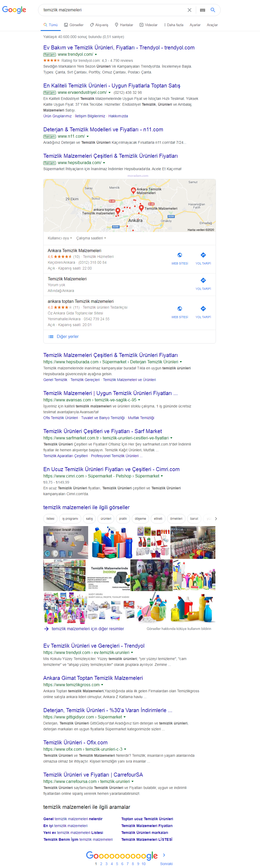Open the on-screen keyboard icon
The image size is (260, 868).
coord(202,10)
